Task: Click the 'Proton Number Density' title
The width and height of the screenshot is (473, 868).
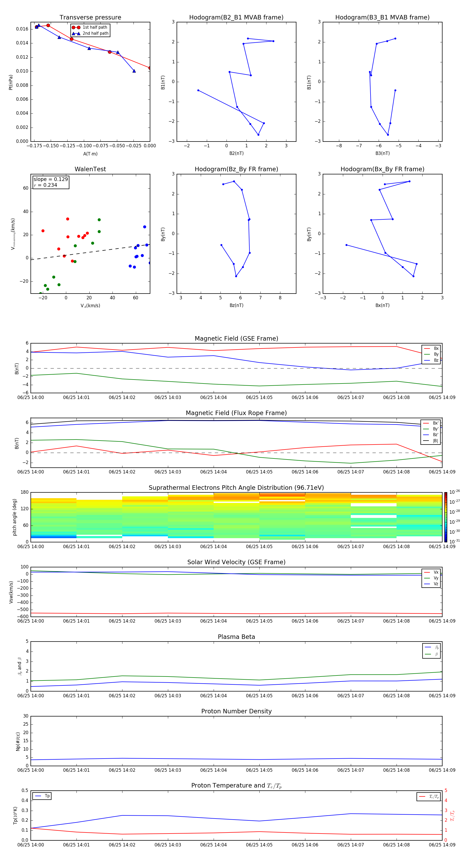Action: click(236, 711)
